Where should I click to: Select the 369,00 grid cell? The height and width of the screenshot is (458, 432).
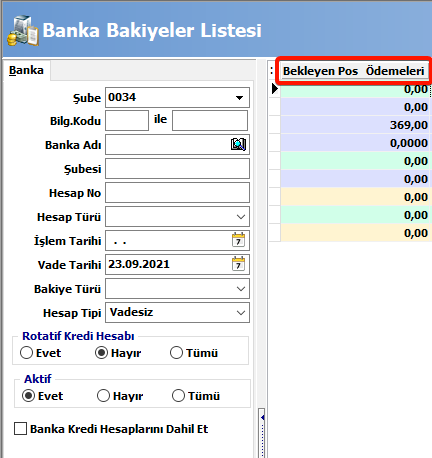coord(355,125)
